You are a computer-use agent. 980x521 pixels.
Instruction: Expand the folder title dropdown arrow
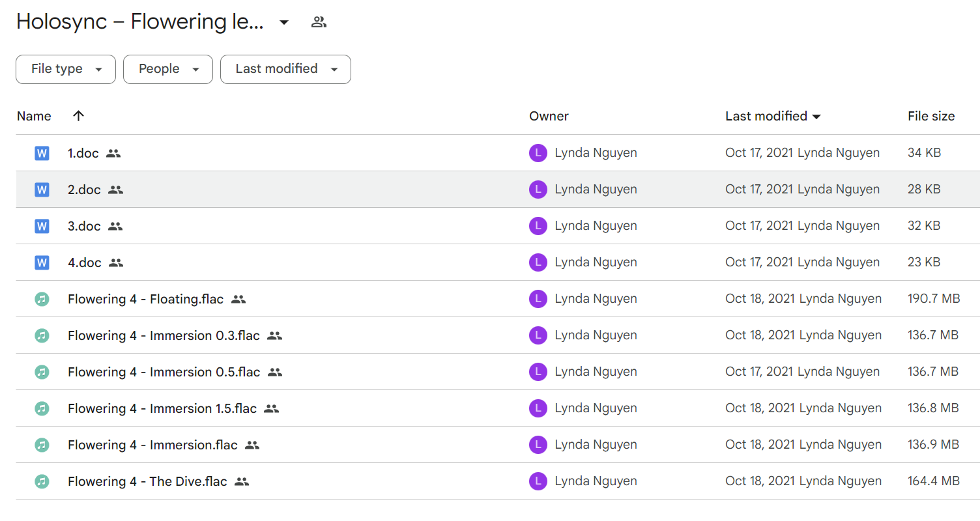coord(283,22)
